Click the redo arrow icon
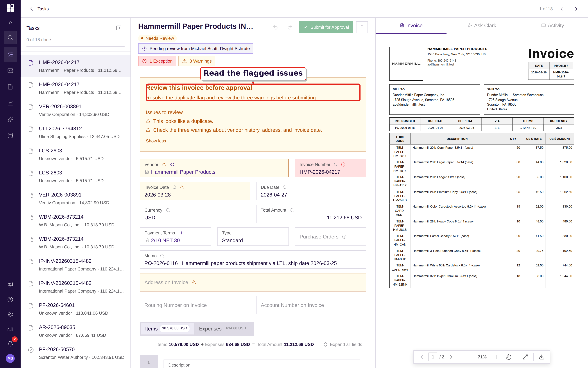The image size is (588, 368). (x=290, y=27)
